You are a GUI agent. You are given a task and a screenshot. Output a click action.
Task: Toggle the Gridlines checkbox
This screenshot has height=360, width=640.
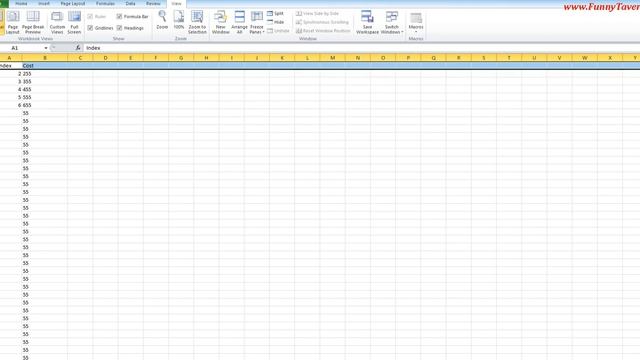click(x=90, y=28)
